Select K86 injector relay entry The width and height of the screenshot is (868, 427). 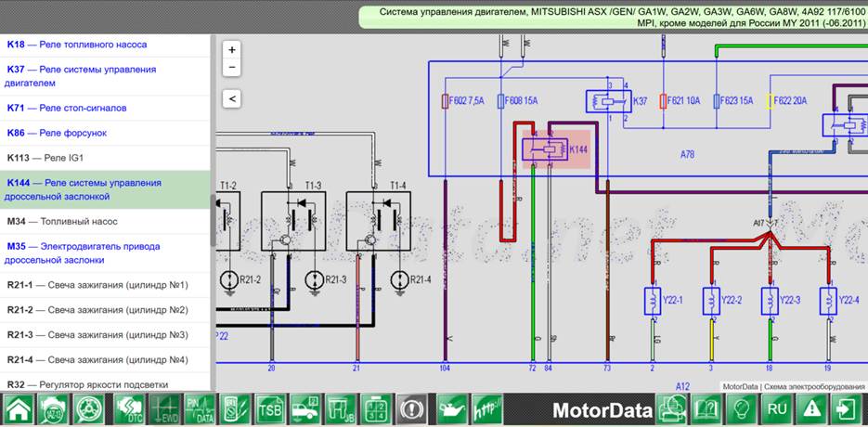pyautogui.click(x=105, y=133)
